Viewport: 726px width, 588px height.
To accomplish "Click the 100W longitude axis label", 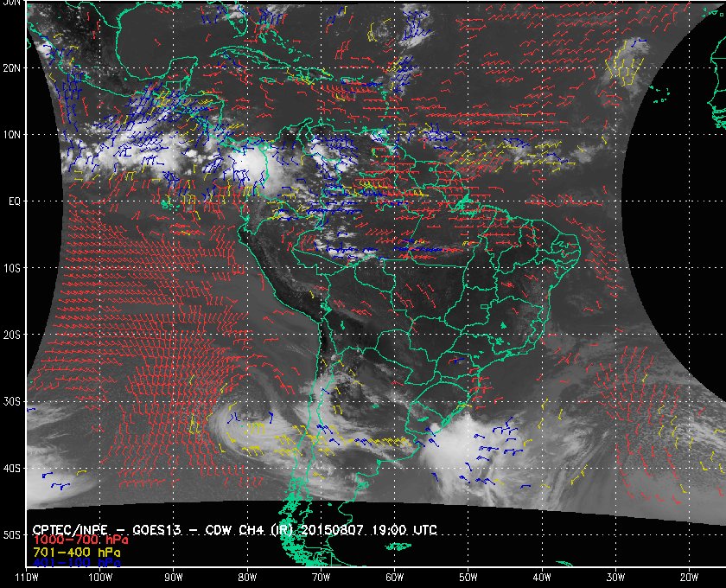I will [100, 577].
